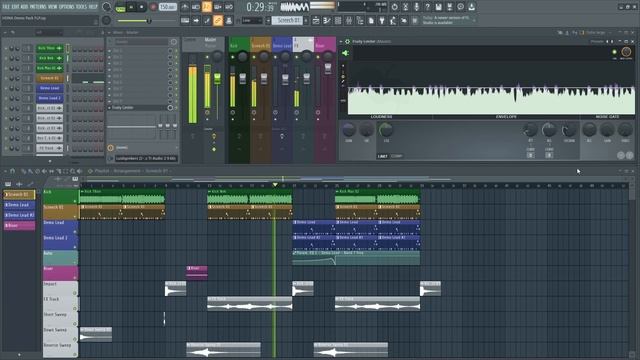Toggle typing keyboard to piano icon

[x=185, y=20]
